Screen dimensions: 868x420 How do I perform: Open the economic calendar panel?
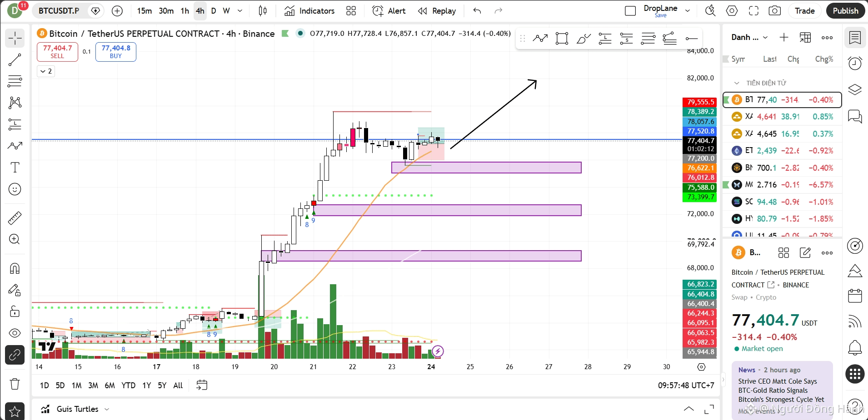tap(855, 296)
